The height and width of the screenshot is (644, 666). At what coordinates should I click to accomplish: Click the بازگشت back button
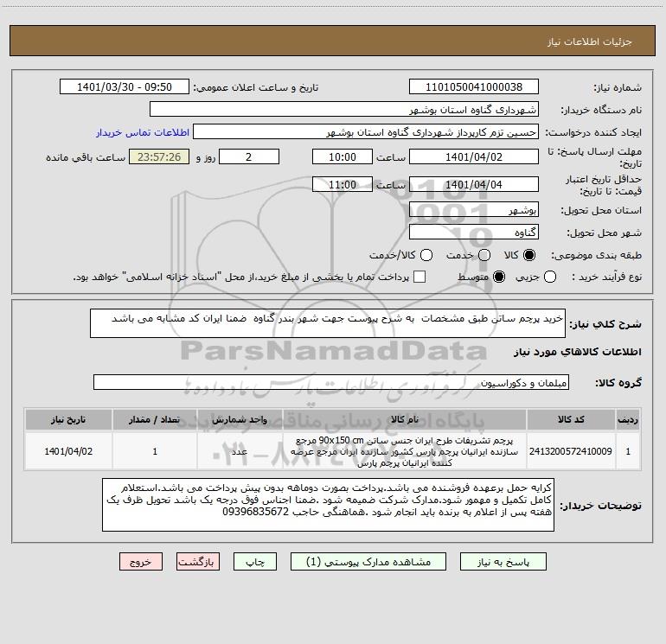pos(198,562)
